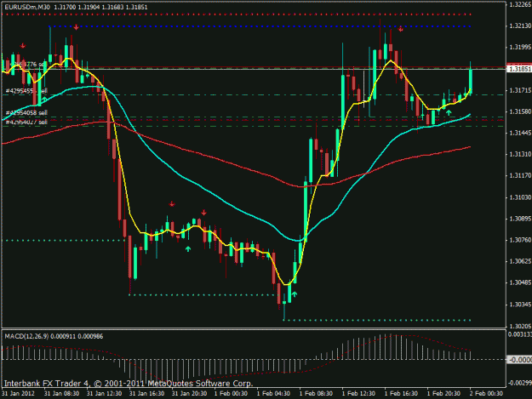Image resolution: width=532 pixels, height=399 pixels.
Task: Click the 1.31715 price axis label
Action: [x=520, y=90]
